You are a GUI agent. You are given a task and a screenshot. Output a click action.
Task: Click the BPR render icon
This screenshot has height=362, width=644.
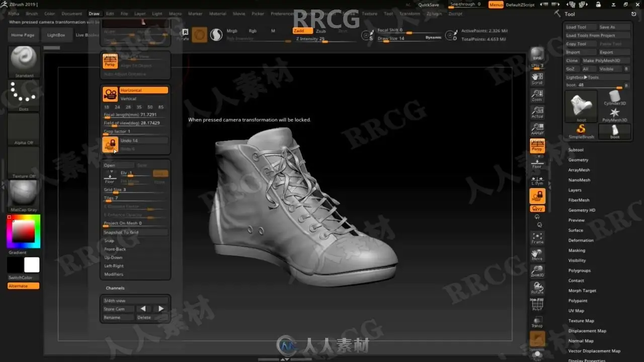(537, 54)
